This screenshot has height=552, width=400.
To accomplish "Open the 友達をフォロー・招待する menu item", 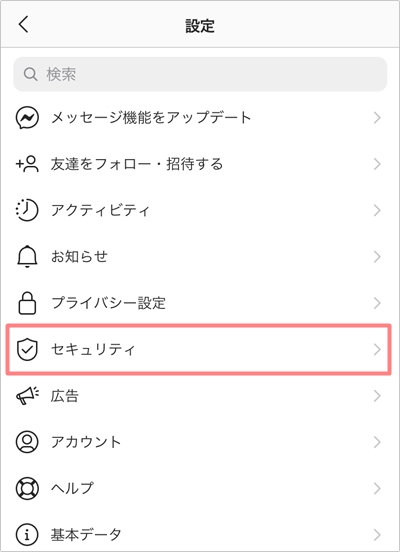I will tap(200, 164).
